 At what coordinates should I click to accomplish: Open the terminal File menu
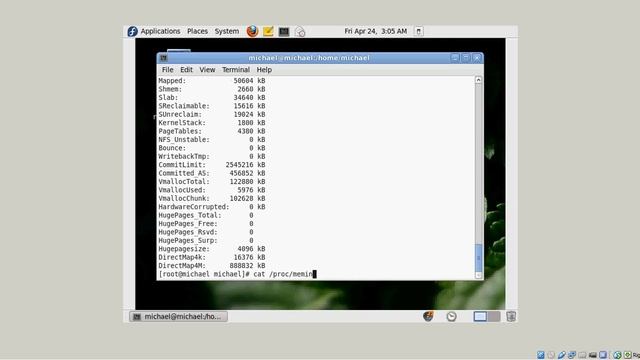click(x=167, y=70)
